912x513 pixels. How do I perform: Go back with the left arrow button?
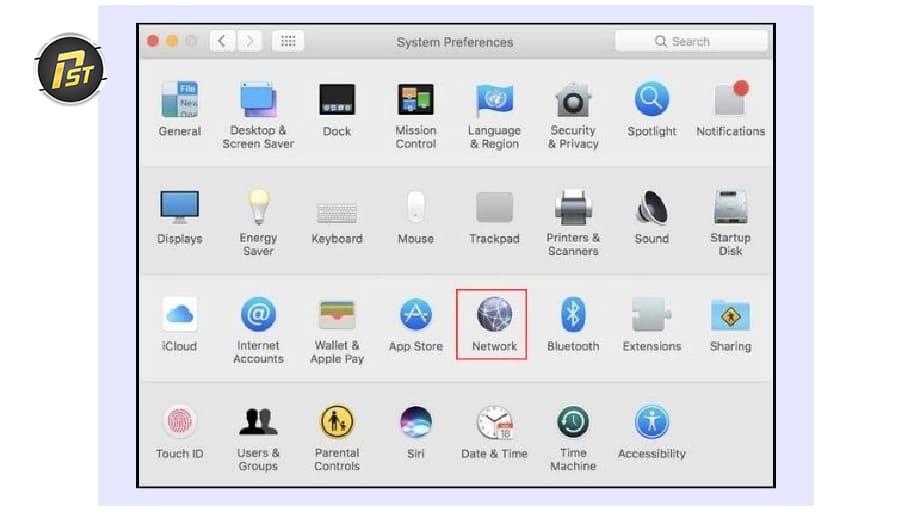tap(222, 41)
